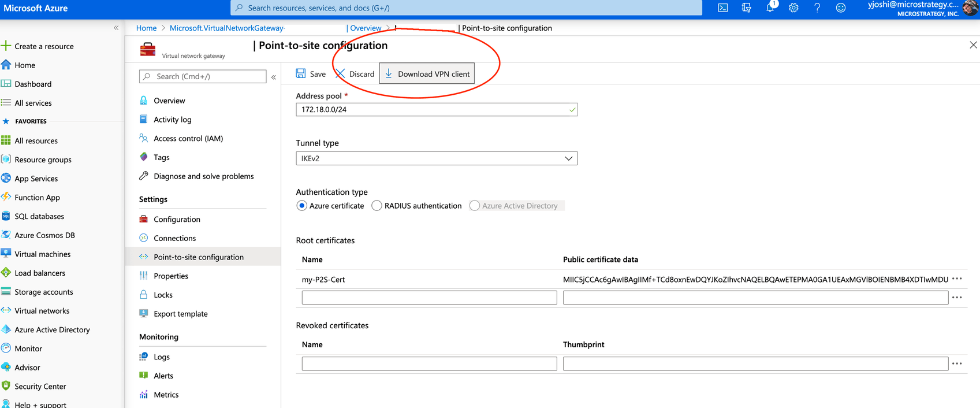Viewport: 980px width, 408px height.
Task: Select Azure Active Directory radio button
Action: [475, 206]
